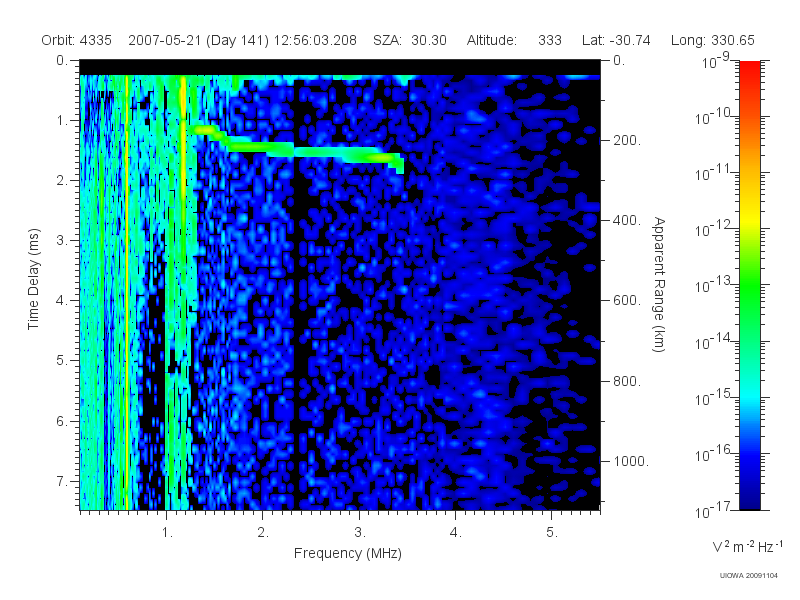
Task: Click the '400.' apparent range tick label
Action: coord(627,220)
